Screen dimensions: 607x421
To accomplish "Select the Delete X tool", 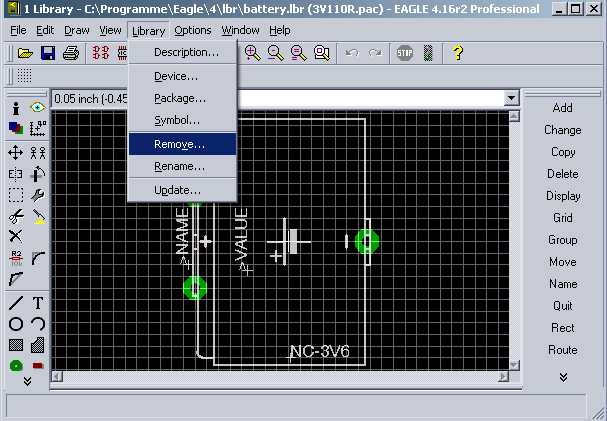I will pyautogui.click(x=15, y=236).
